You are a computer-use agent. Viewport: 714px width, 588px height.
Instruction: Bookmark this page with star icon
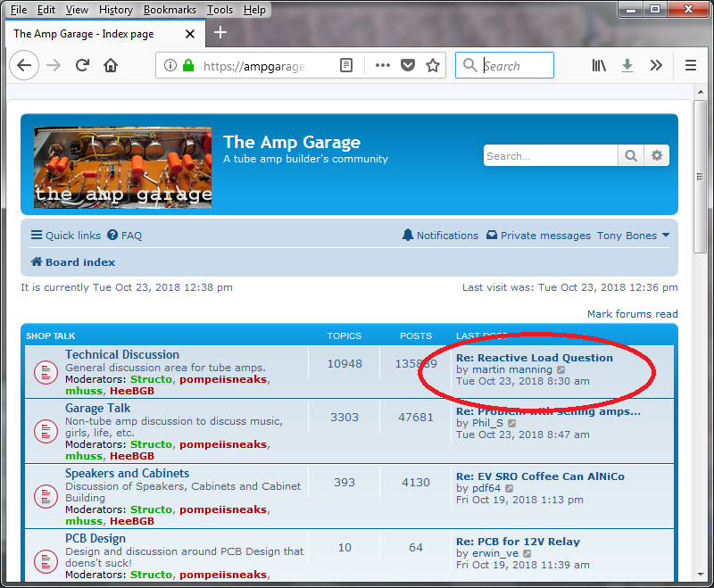click(433, 65)
